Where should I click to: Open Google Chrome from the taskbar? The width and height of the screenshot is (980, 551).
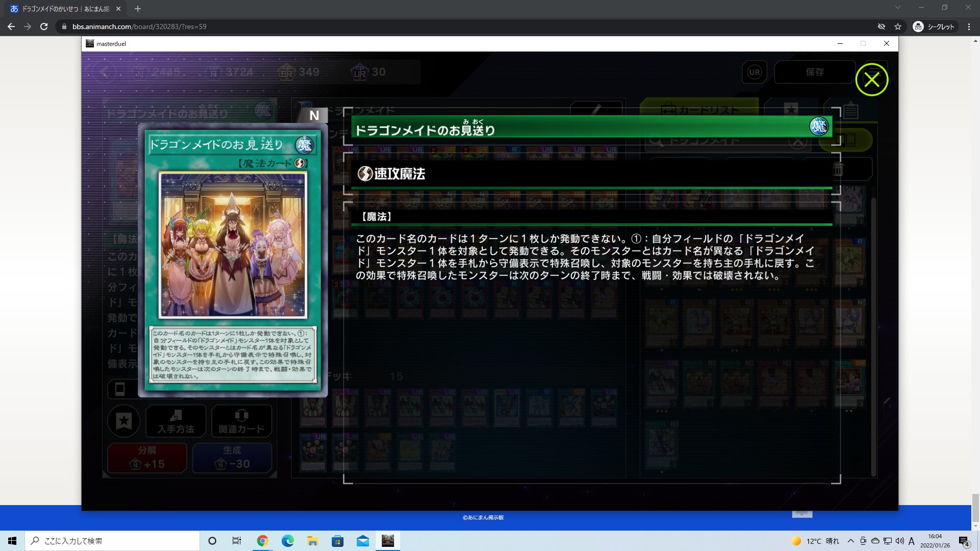(x=262, y=541)
